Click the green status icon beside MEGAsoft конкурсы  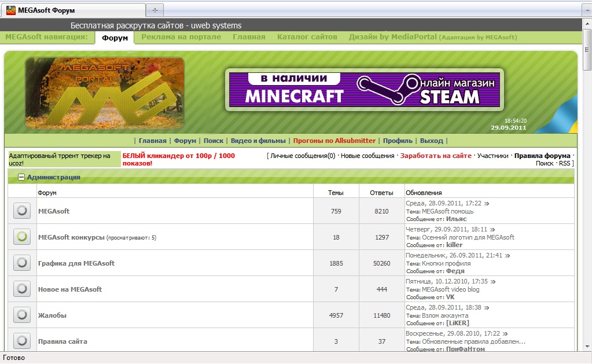click(22, 237)
